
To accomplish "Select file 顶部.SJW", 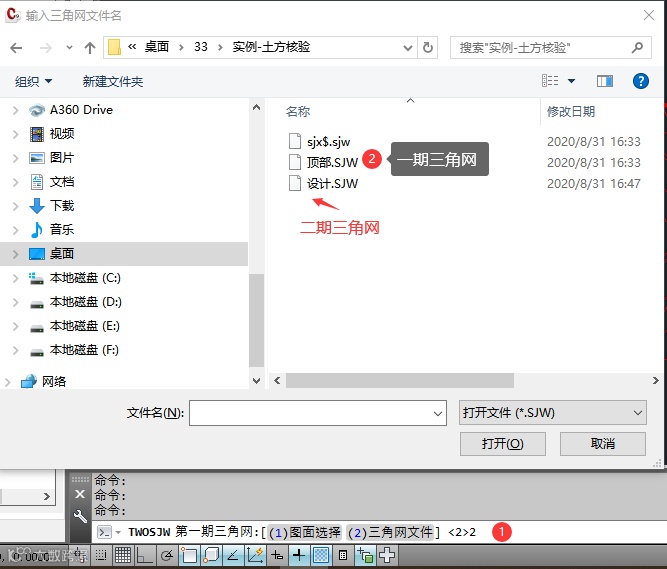I will [332, 162].
